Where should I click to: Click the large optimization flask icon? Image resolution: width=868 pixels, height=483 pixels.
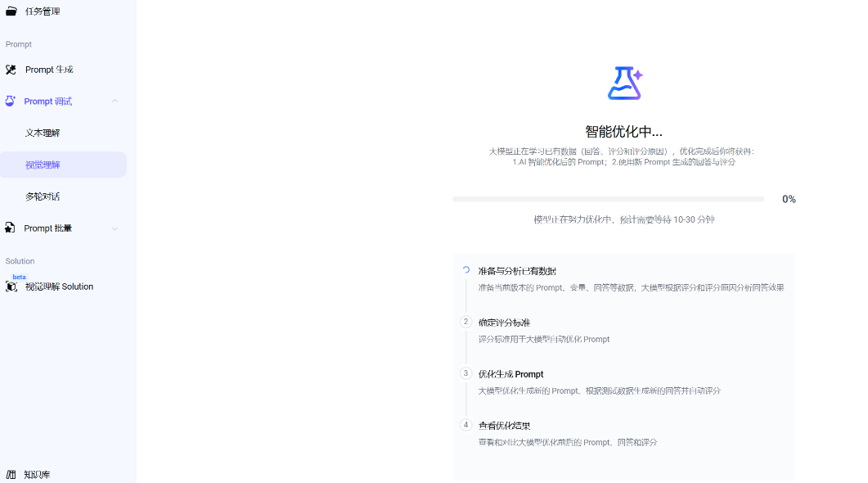625,83
